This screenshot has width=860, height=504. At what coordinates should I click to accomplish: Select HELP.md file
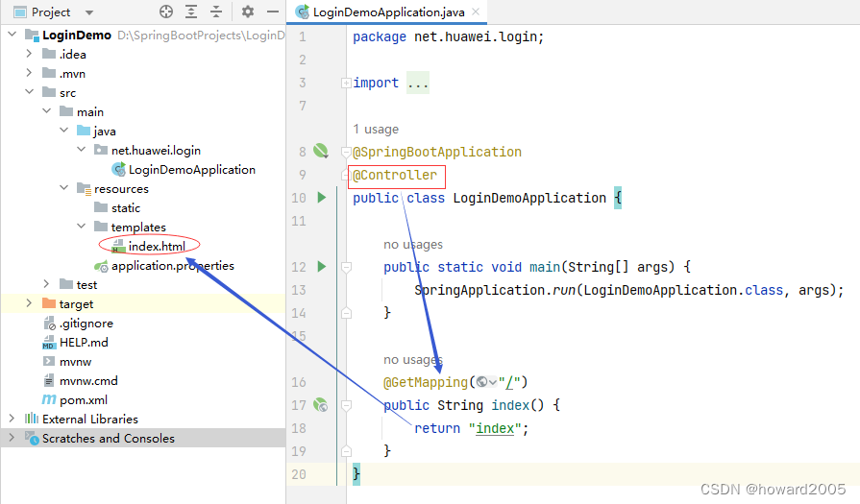coord(84,343)
